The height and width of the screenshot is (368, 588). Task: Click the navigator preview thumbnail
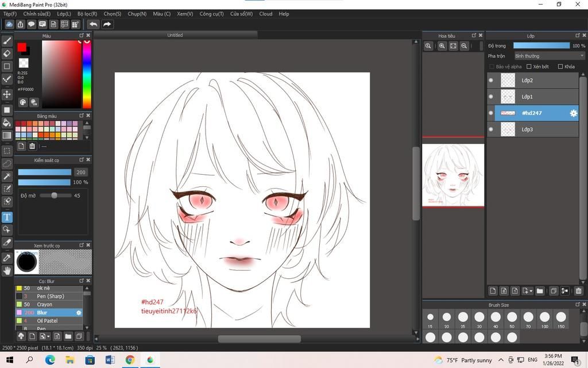(453, 175)
